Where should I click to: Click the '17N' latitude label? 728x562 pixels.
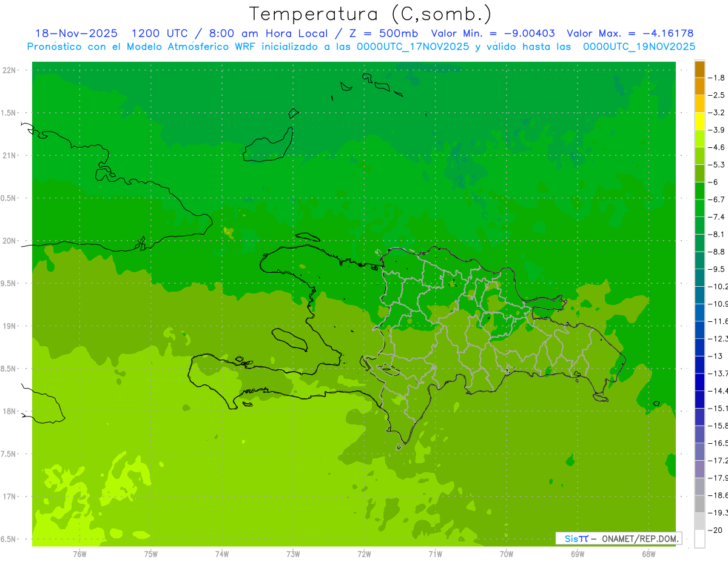pyautogui.click(x=10, y=497)
